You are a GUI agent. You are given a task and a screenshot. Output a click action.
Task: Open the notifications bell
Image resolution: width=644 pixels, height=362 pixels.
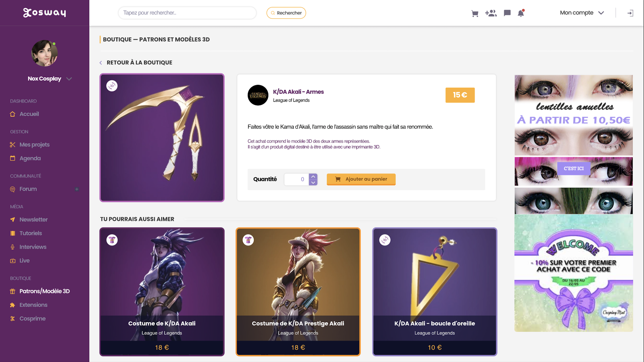pos(521,13)
